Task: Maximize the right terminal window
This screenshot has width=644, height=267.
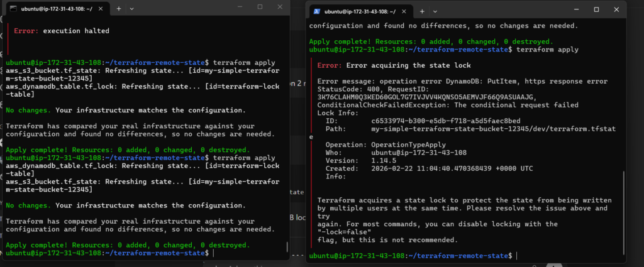Action: pyautogui.click(x=597, y=11)
